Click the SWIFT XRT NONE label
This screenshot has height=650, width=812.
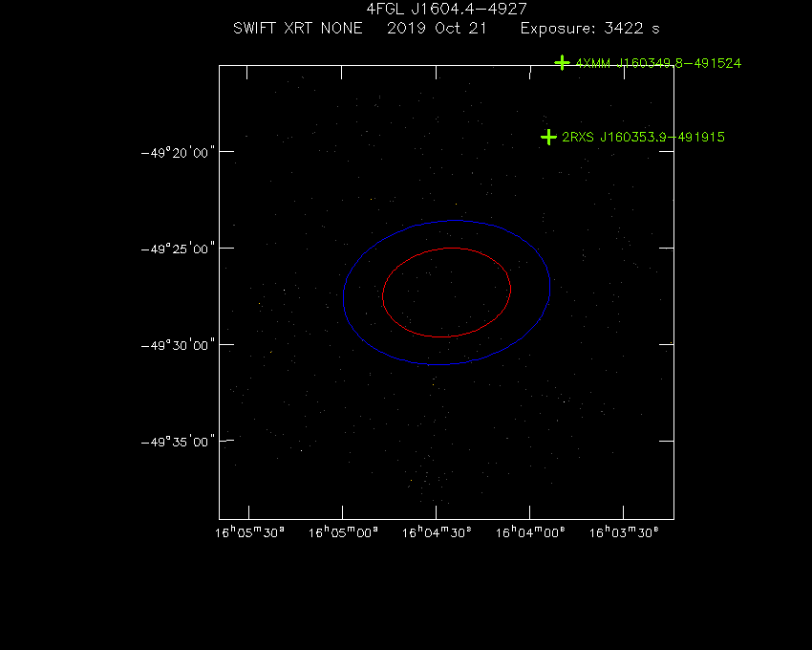click(x=298, y=28)
